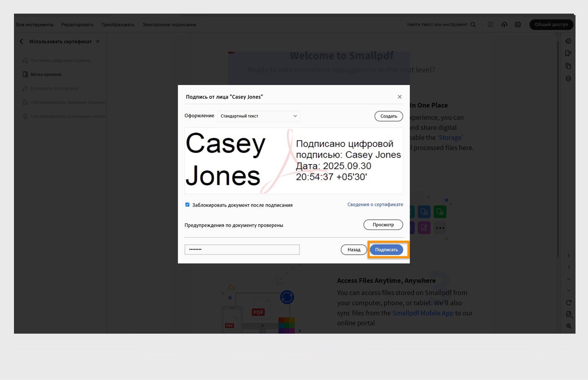
Task: Click the Общий доступ button
Action: [x=551, y=25]
